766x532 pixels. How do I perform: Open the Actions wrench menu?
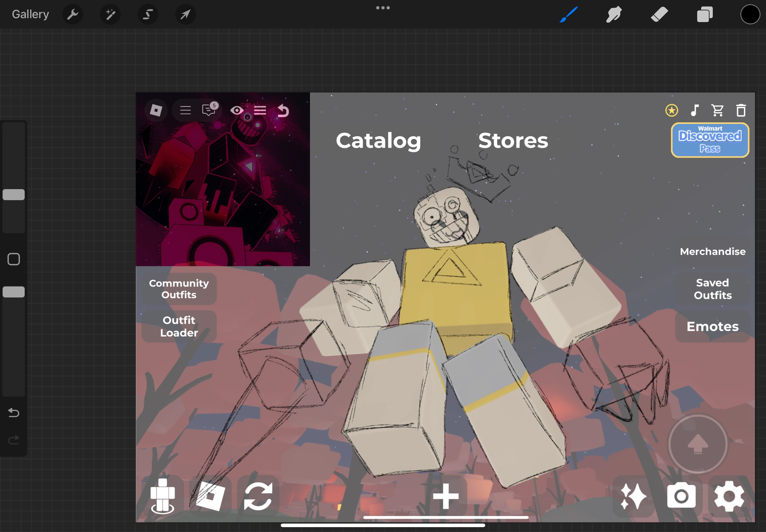tap(72, 14)
